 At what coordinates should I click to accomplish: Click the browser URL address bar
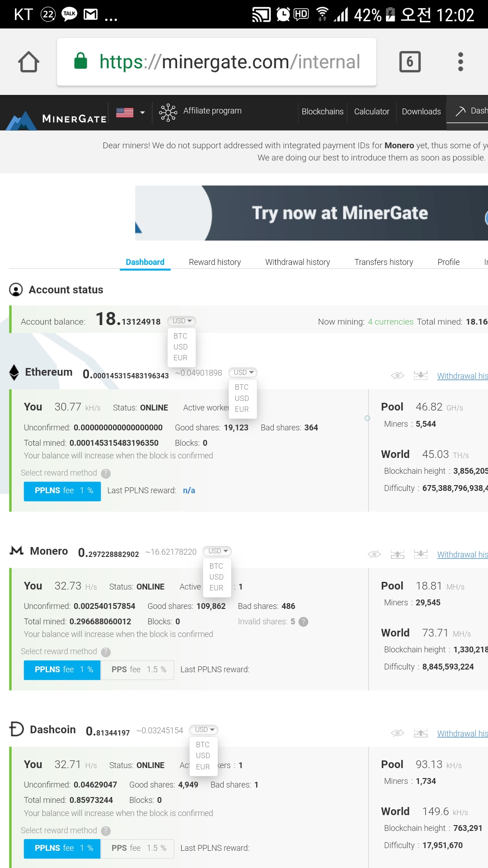pos(217,62)
